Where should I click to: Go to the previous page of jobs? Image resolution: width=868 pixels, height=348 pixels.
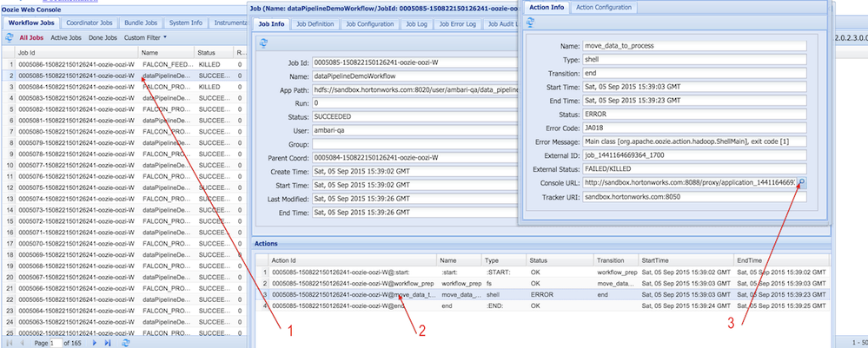[20, 343]
